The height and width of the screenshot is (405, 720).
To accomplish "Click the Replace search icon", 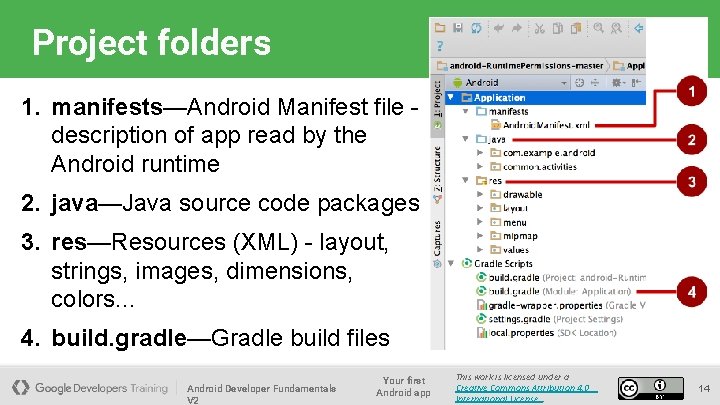I will (616, 28).
